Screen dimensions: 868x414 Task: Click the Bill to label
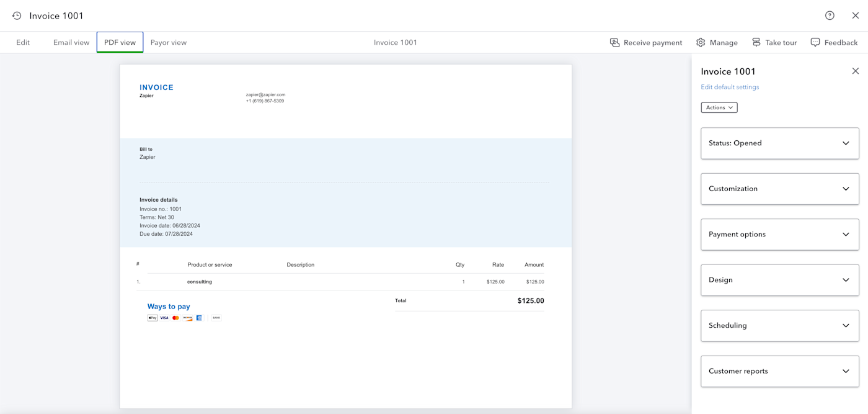click(x=146, y=149)
